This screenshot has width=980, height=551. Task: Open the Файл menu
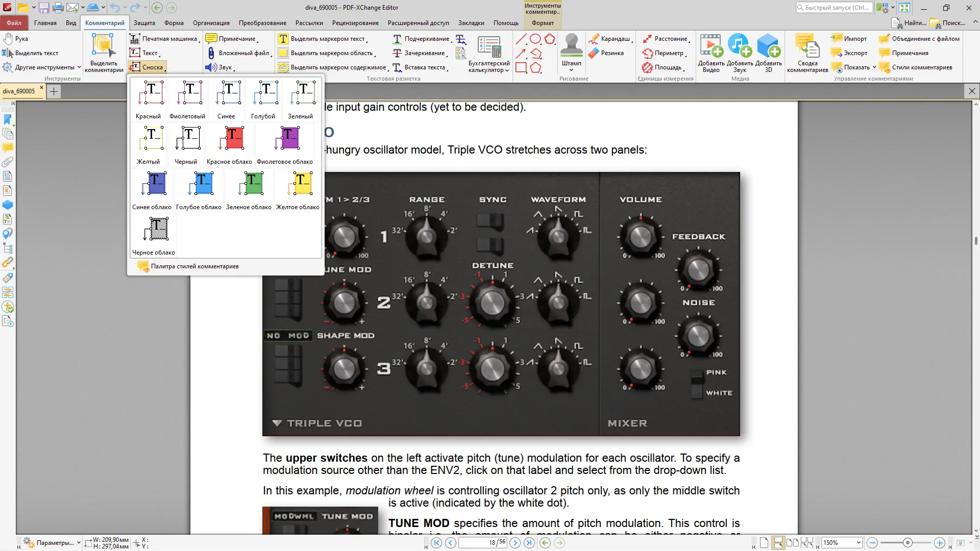point(14,23)
